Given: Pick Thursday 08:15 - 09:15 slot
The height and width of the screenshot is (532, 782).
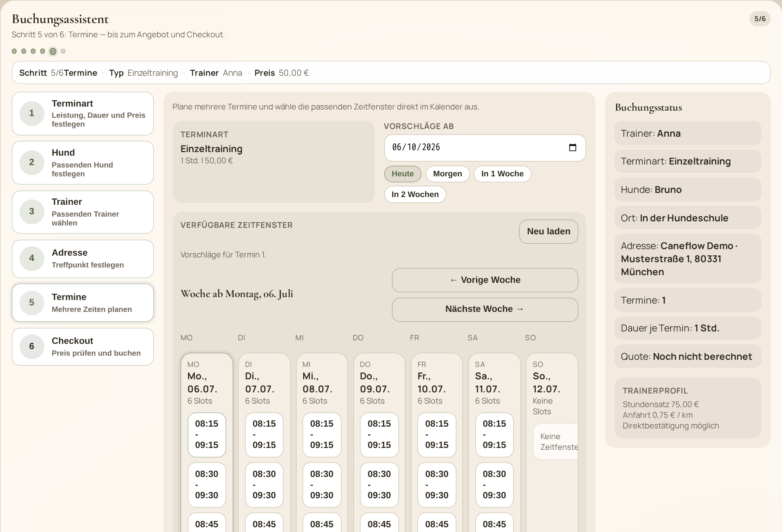Looking at the screenshot, I should (x=379, y=434).
